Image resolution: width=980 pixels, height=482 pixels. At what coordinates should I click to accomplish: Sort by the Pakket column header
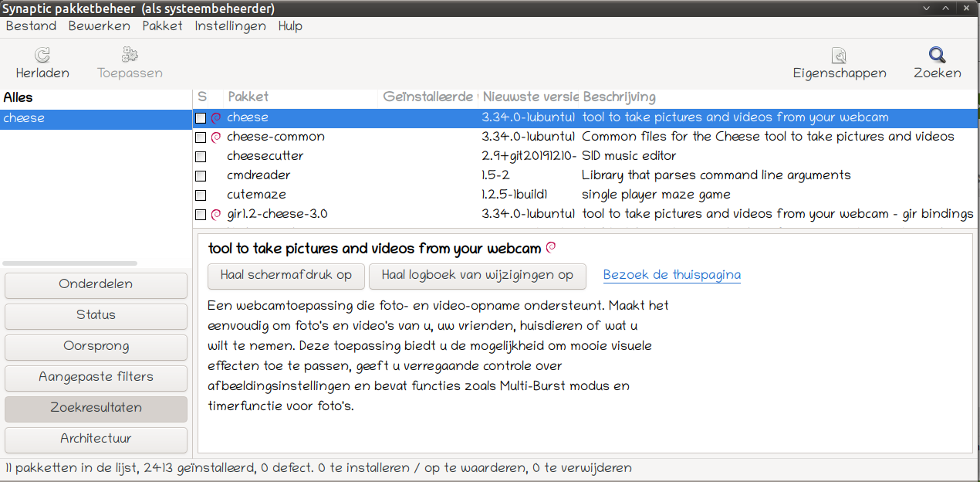(x=301, y=97)
